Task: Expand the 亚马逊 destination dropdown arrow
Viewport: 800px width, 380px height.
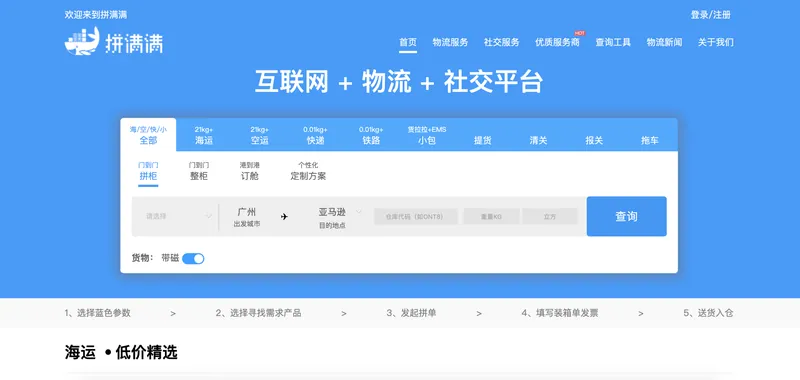Action: coord(359,212)
